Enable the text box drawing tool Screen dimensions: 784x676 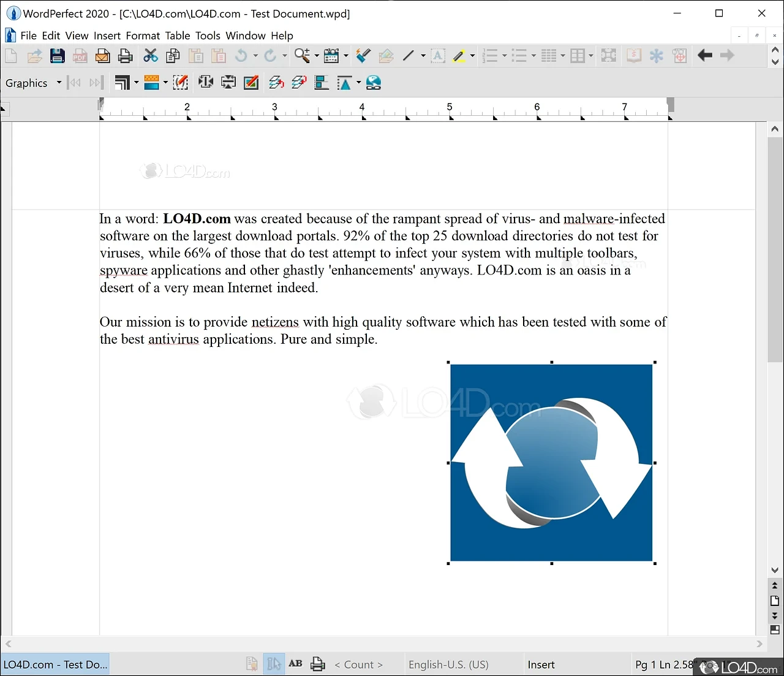(x=437, y=56)
